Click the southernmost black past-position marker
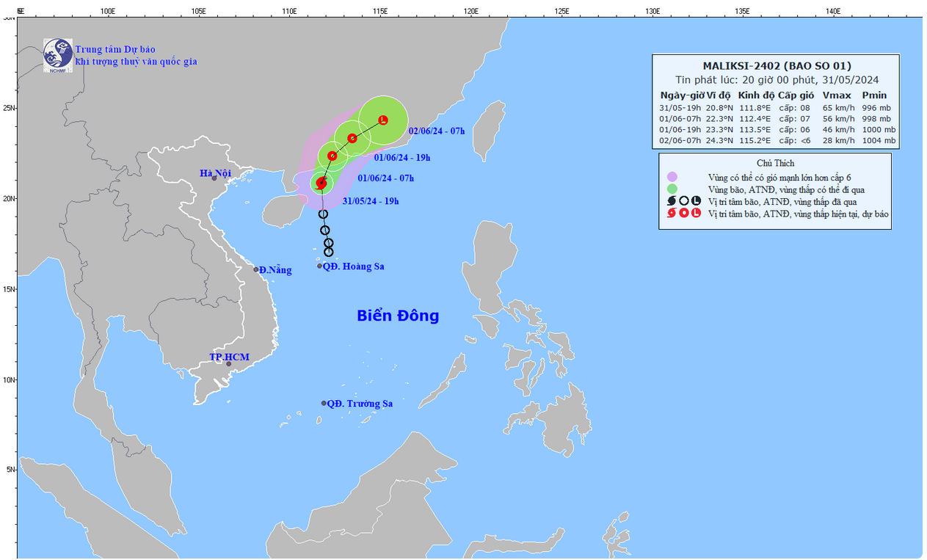This screenshot has width=927, height=560. [329, 252]
